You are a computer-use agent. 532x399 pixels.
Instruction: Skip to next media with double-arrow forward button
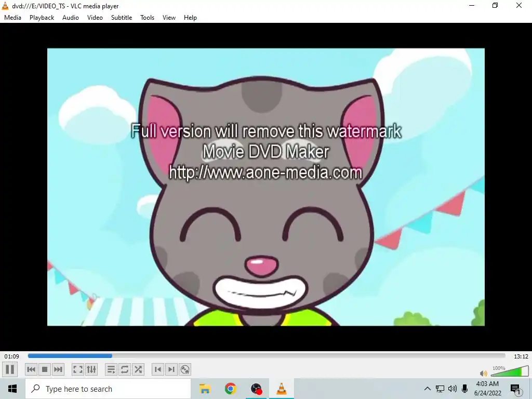pyautogui.click(x=58, y=369)
